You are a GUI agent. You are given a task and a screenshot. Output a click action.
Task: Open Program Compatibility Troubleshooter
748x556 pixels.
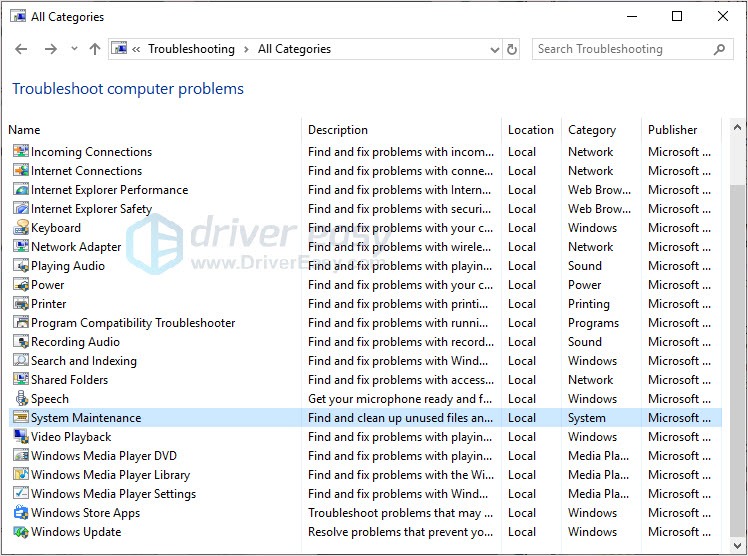133,323
